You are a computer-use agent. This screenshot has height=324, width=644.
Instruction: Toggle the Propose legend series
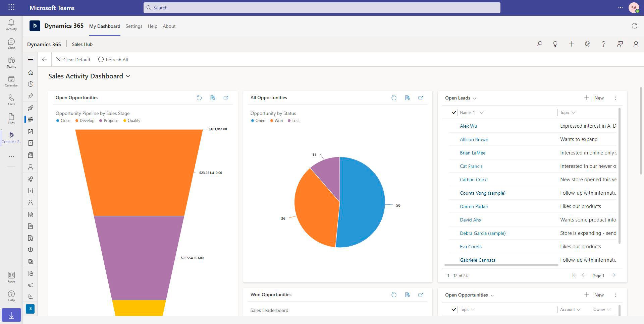[109, 121]
